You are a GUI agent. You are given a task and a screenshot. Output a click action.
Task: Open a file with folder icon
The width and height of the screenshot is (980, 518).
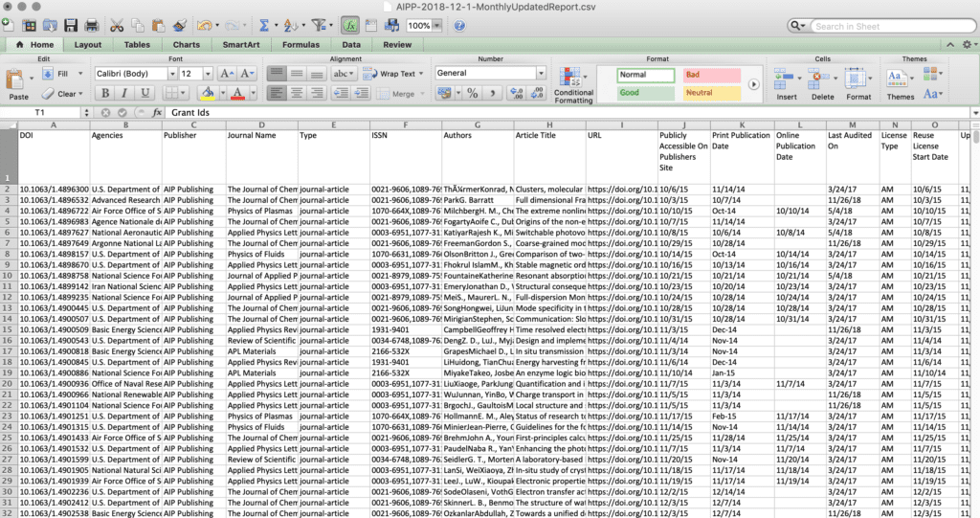tap(50, 26)
